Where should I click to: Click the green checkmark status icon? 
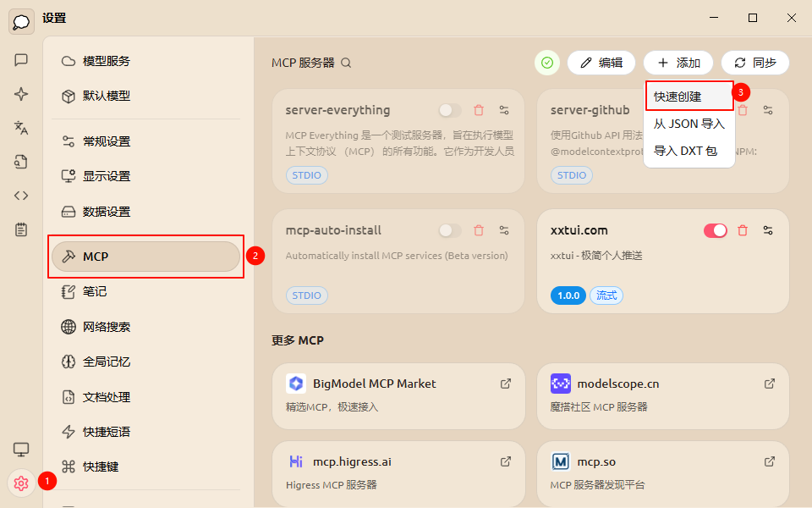[546, 62]
